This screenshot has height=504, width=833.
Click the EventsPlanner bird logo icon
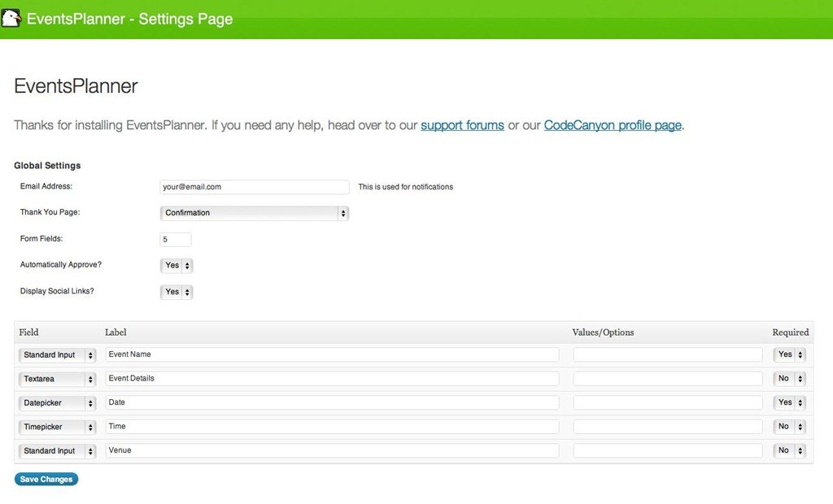(11, 18)
